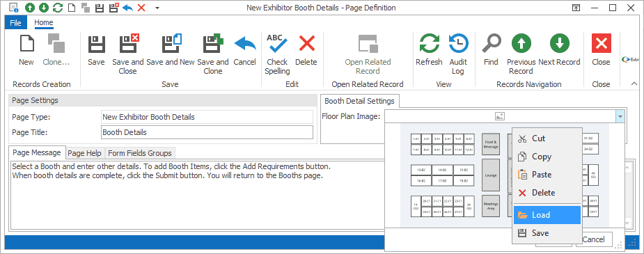Click quick access save and close icon
The height and width of the screenshot is (254, 644).
point(113,8)
